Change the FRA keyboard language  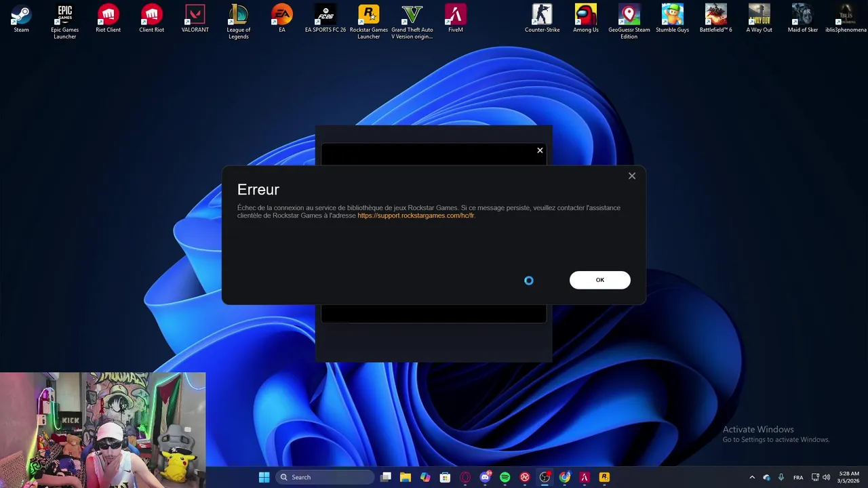[x=798, y=477]
